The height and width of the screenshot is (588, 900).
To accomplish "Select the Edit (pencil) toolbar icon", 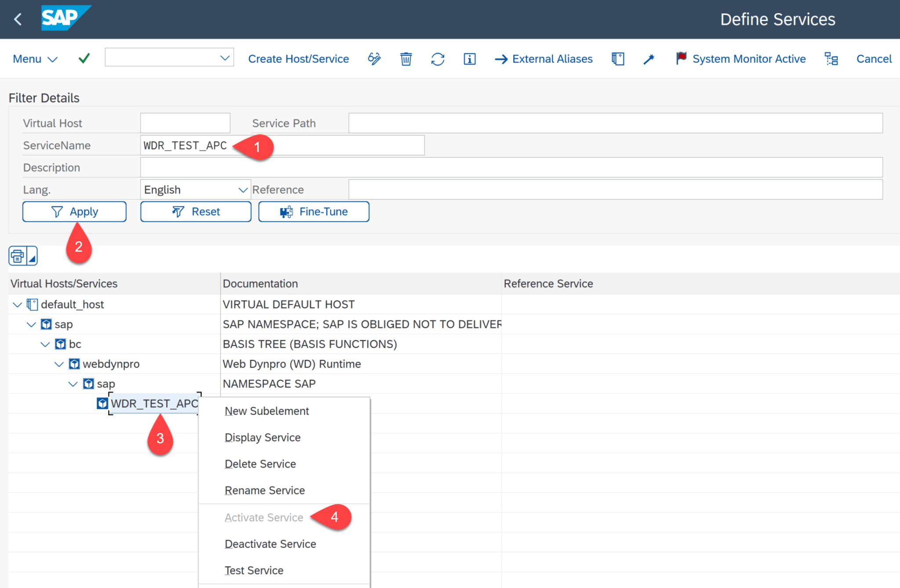I will tap(374, 58).
